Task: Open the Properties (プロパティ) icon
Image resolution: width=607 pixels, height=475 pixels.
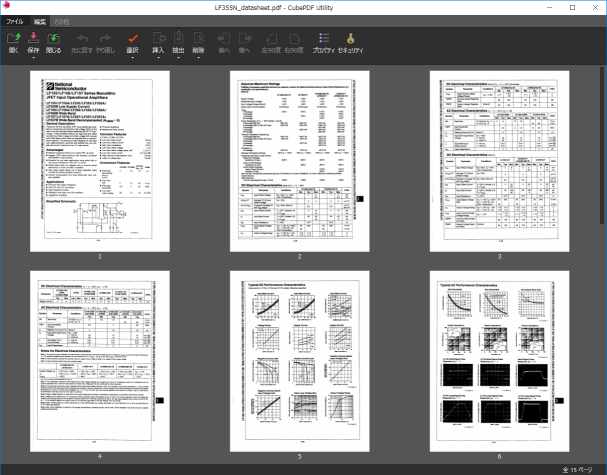Action: coord(323,38)
